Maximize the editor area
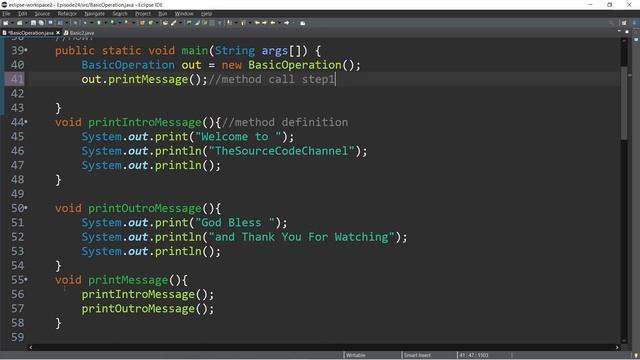640x360 pixels. click(627, 31)
